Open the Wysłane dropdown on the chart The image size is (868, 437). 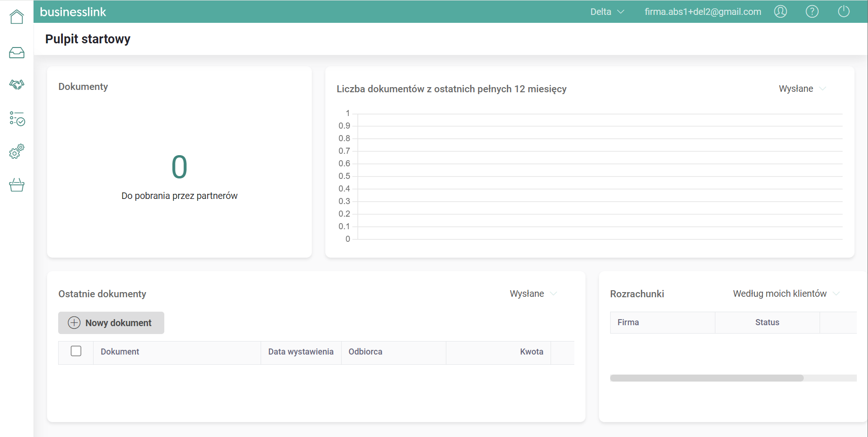tap(802, 89)
